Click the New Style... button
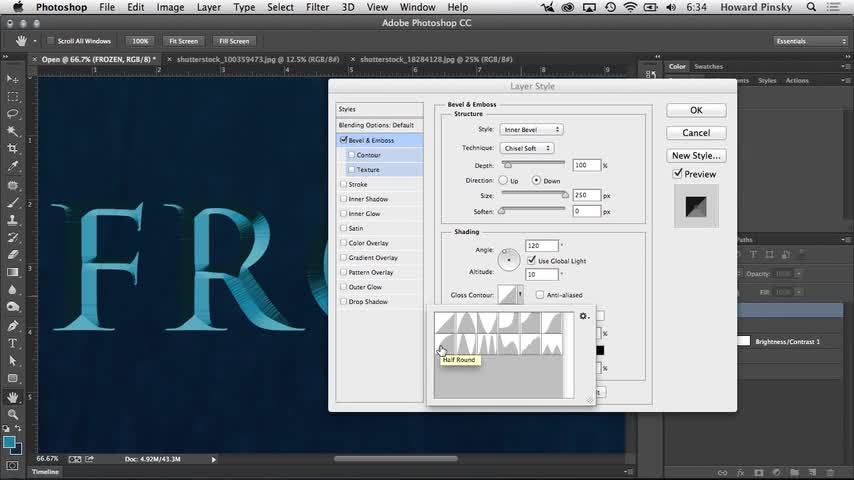This screenshot has height=480, width=854. (x=696, y=155)
